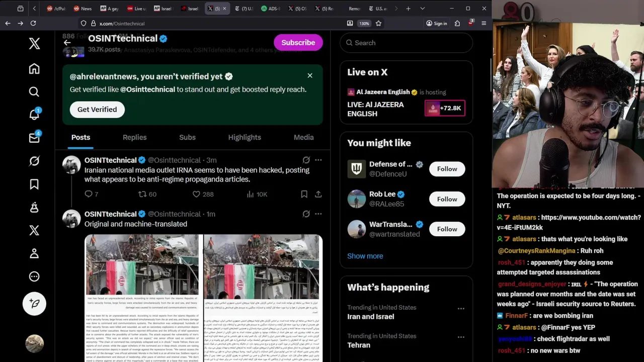Switch to the 'News' browser tab
644x362 pixels.
point(82,9)
